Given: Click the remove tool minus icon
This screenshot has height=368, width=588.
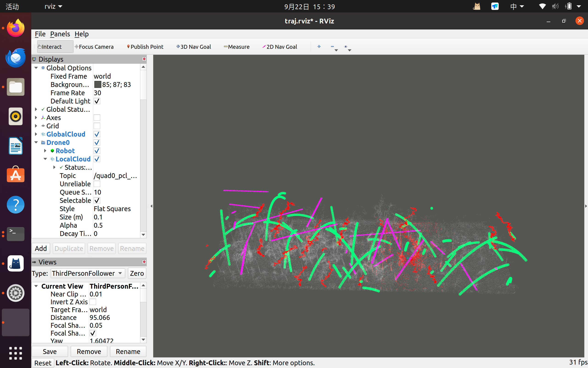Looking at the screenshot, I should [x=332, y=46].
